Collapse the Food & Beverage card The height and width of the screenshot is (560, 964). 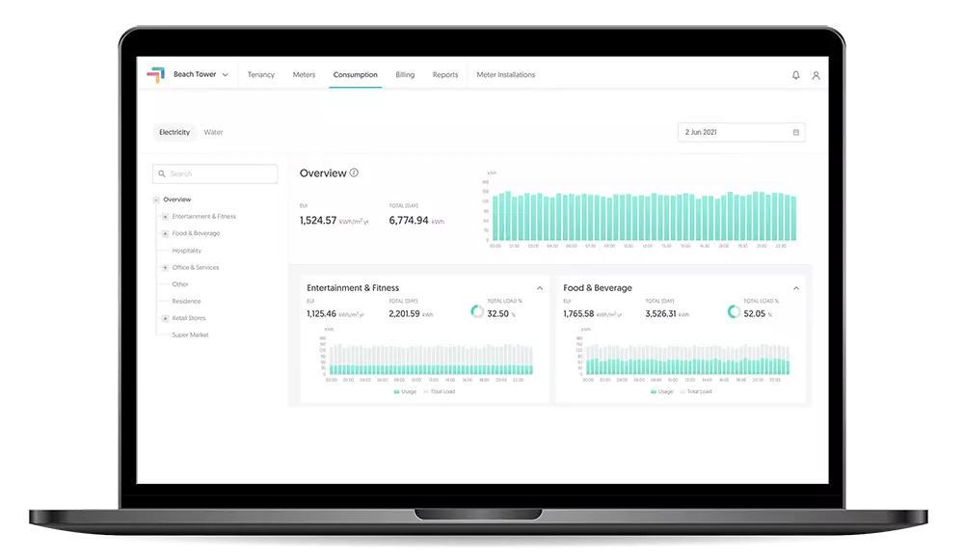pos(796,288)
